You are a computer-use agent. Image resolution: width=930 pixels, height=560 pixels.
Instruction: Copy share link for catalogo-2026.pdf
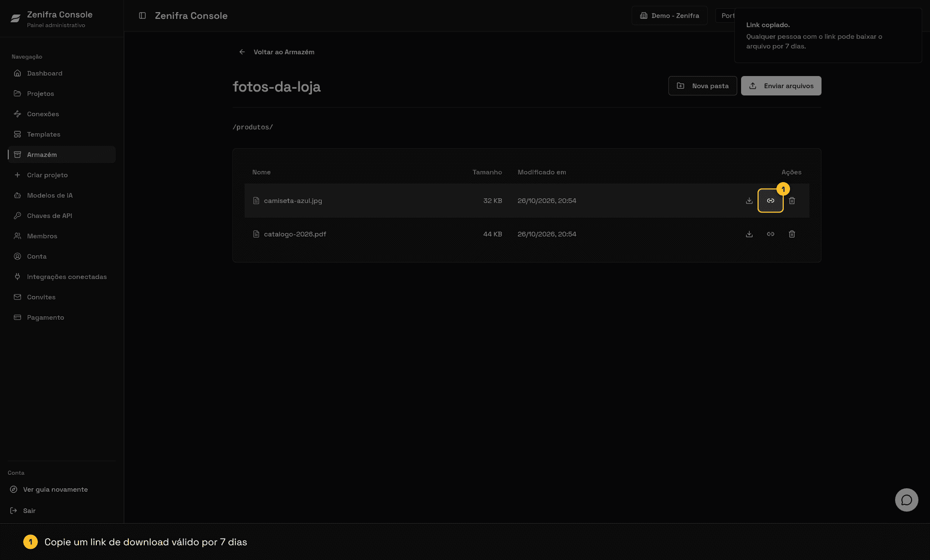click(x=771, y=234)
